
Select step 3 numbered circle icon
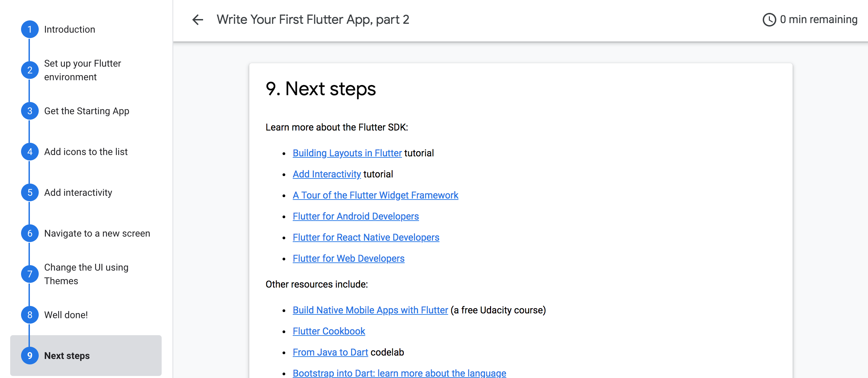point(30,111)
